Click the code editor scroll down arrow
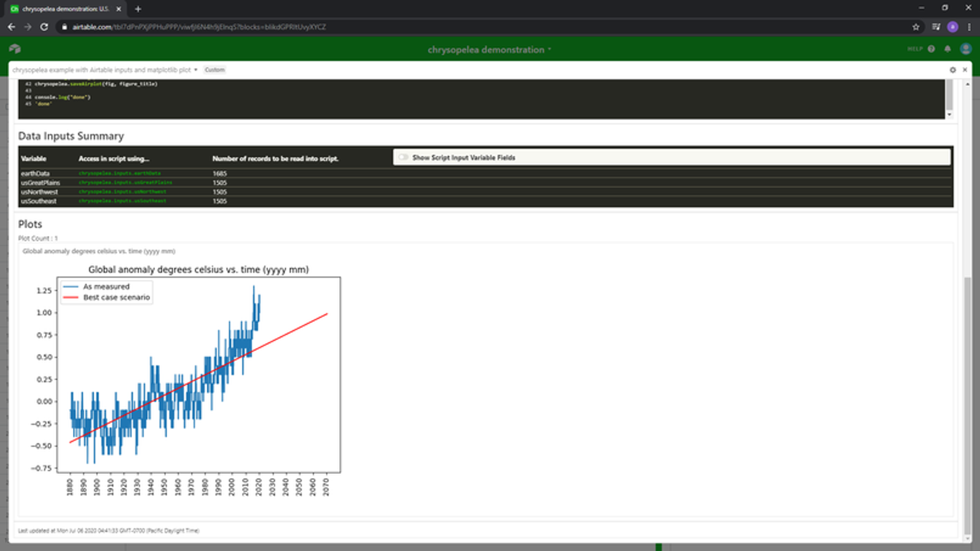980x551 pixels. 949,115
